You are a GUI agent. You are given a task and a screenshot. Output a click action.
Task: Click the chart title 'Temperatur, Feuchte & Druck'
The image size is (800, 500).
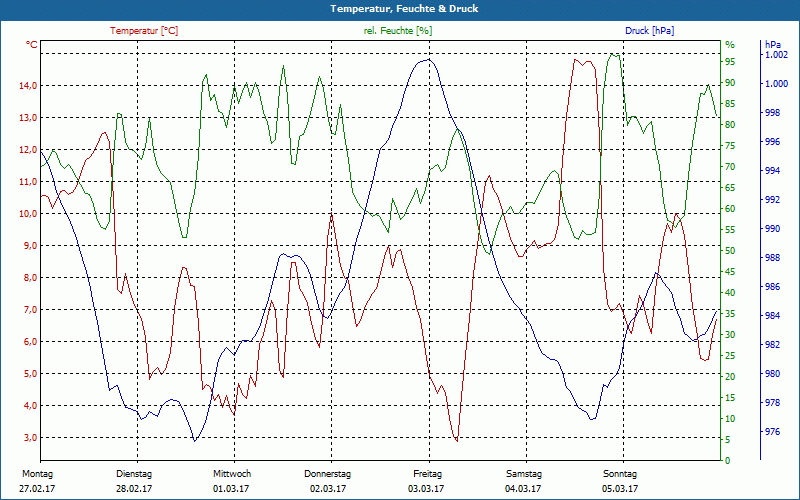coord(404,9)
